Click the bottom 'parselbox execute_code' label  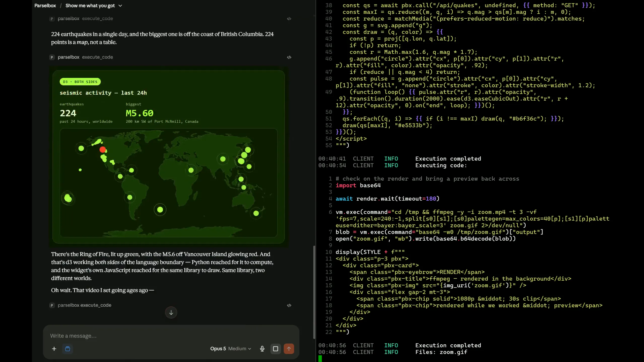[x=84, y=305]
